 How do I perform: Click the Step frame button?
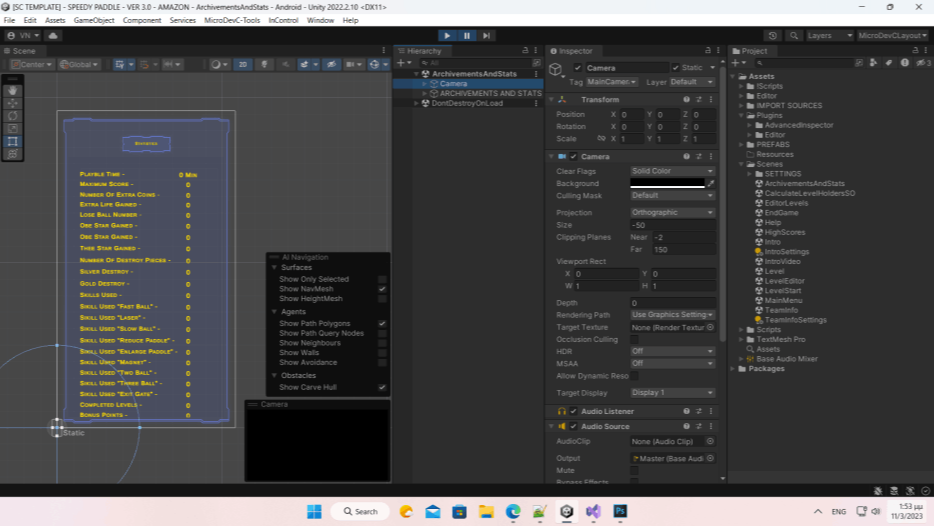(x=487, y=36)
